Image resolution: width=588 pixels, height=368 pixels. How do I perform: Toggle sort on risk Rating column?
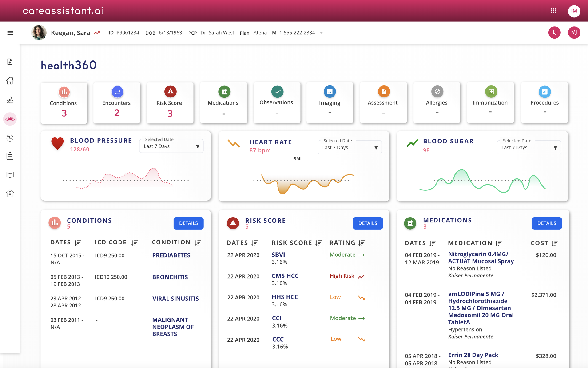[x=362, y=243]
